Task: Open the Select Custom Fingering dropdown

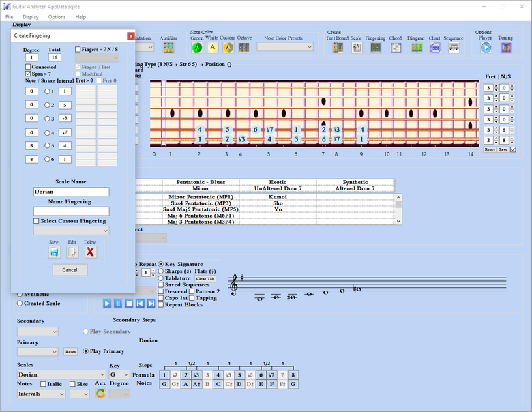Action: pyautogui.click(x=71, y=231)
